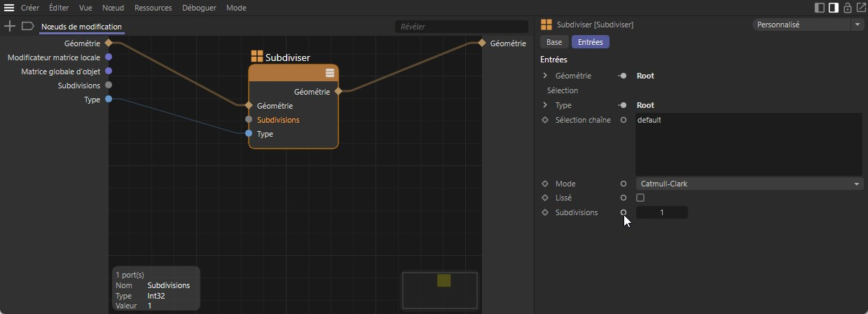Click the left panel layout icon
Viewport: 868px width, 314px height.
820,8
